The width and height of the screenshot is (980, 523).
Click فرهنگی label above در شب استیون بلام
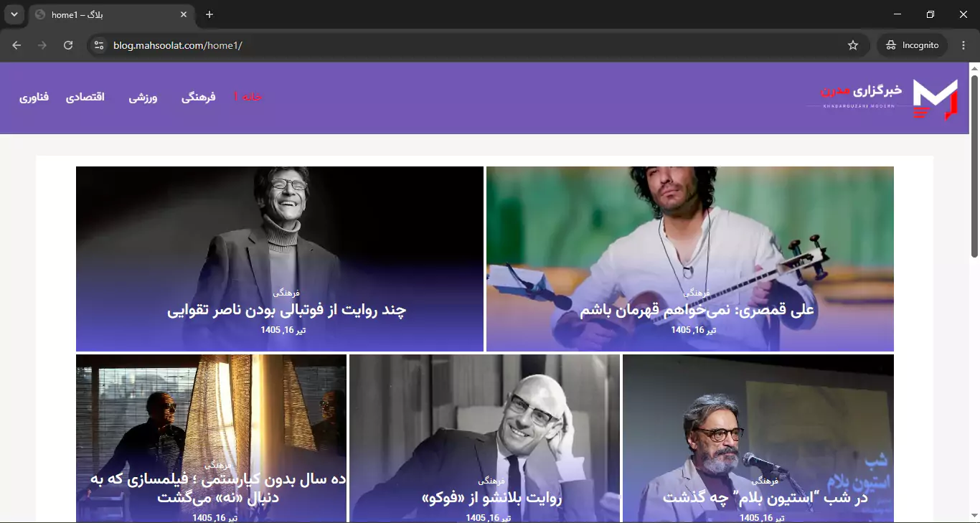pos(765,481)
